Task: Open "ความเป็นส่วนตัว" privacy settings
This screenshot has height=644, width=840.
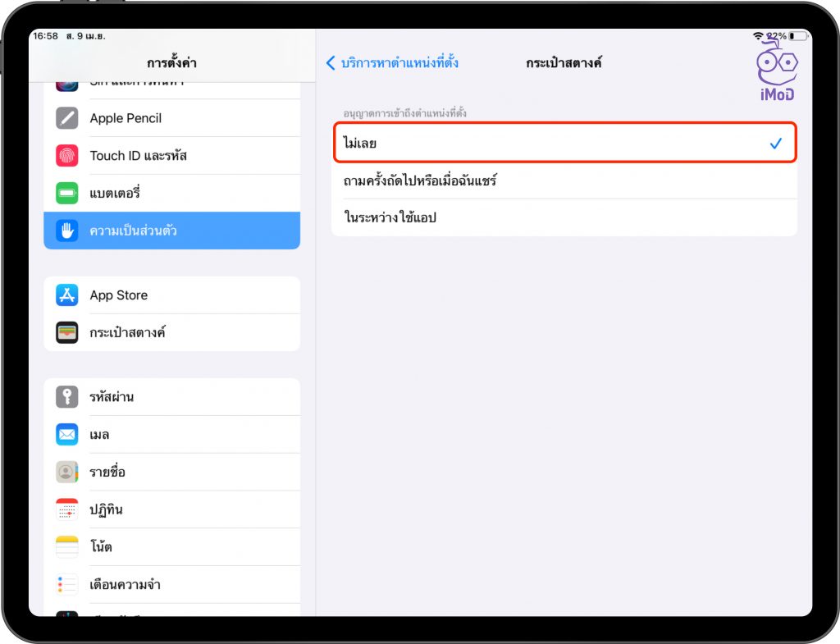Action: pos(171,231)
